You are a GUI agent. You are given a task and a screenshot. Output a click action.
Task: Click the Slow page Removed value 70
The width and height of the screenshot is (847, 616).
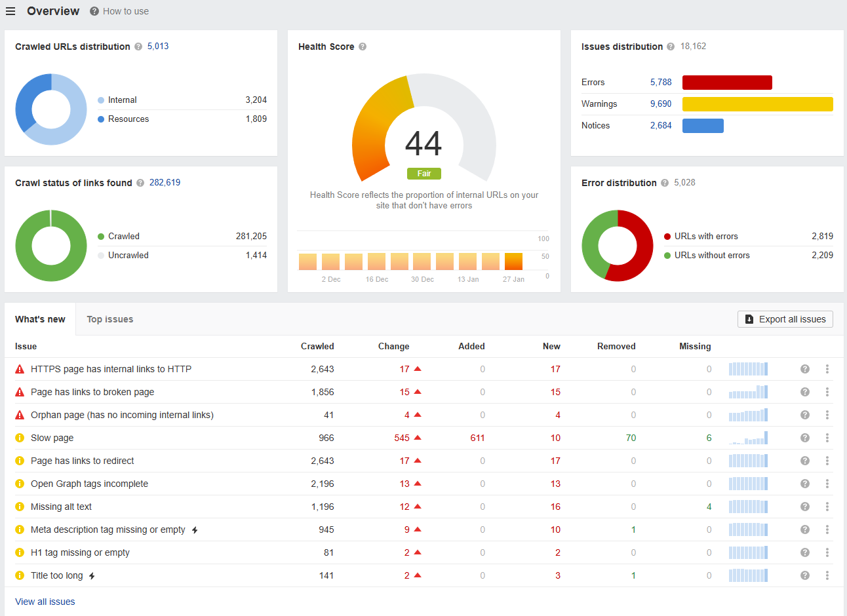(631, 438)
